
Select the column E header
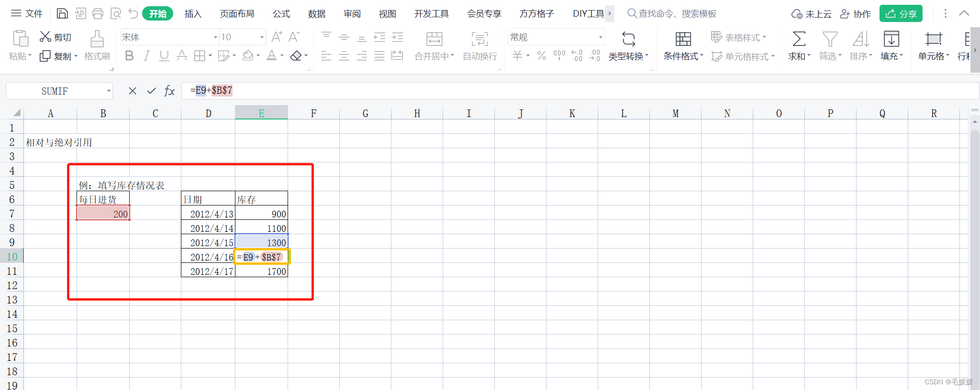261,113
